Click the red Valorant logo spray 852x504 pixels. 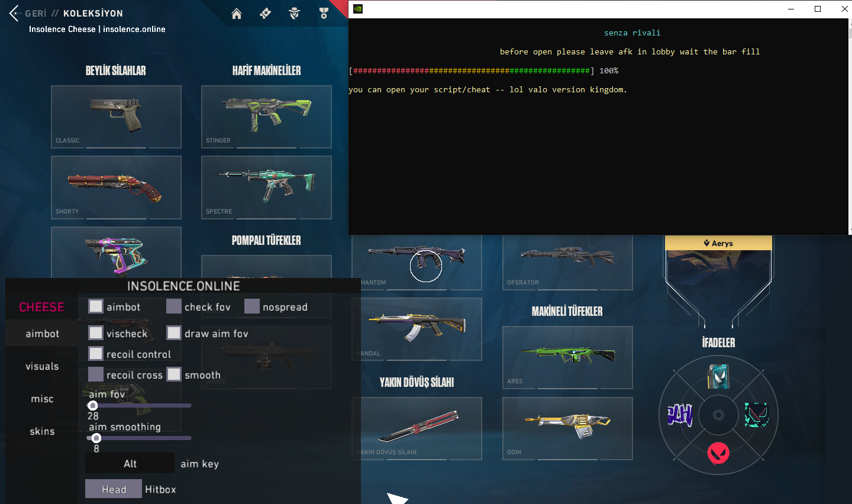[x=718, y=453]
